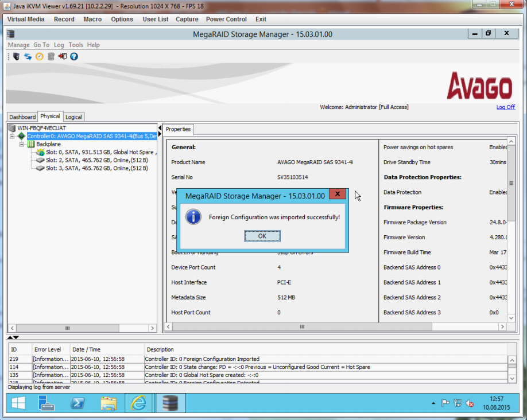
Task: Open the Virtual Media menu in iKVM viewer
Action: click(26, 19)
